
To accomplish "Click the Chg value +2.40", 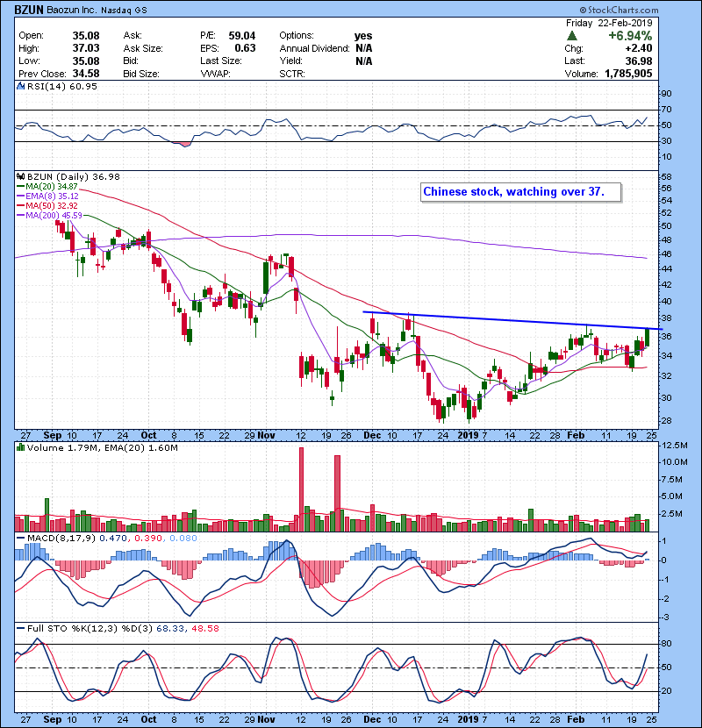I will (x=638, y=48).
